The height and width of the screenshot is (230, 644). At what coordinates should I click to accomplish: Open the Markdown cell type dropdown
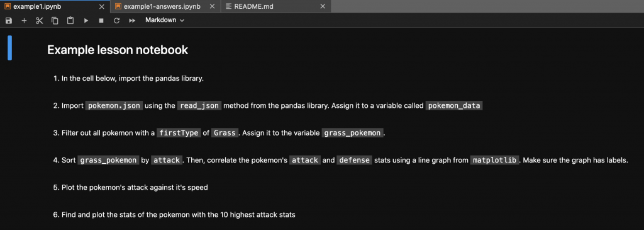tap(165, 20)
